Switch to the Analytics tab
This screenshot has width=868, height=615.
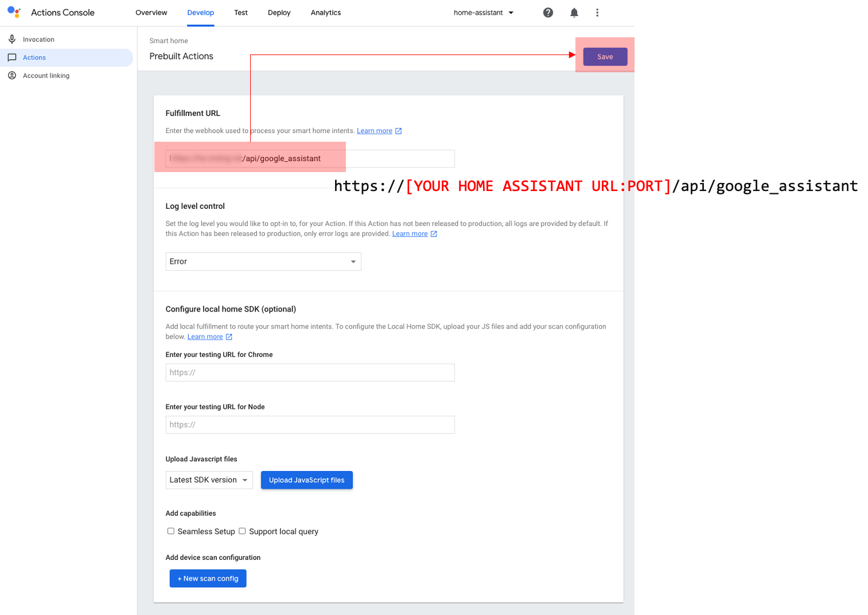326,13
